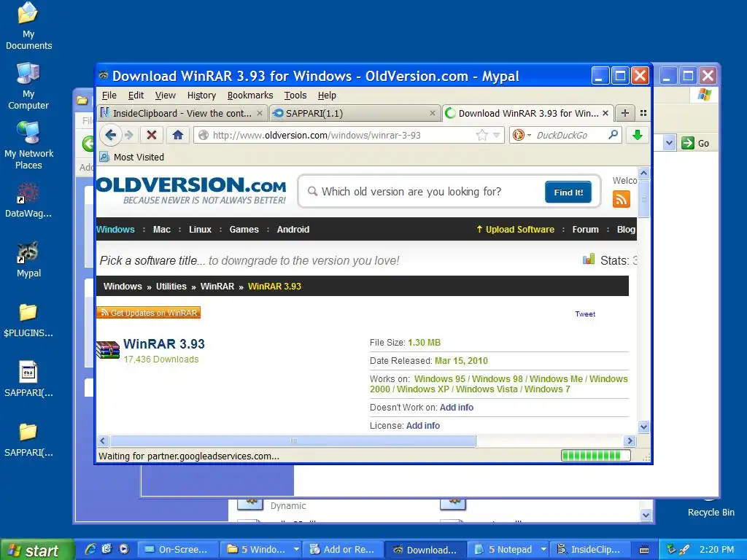This screenshot has width=747, height=560.
Task: Click the green page loading progress bar
Action: (x=595, y=456)
